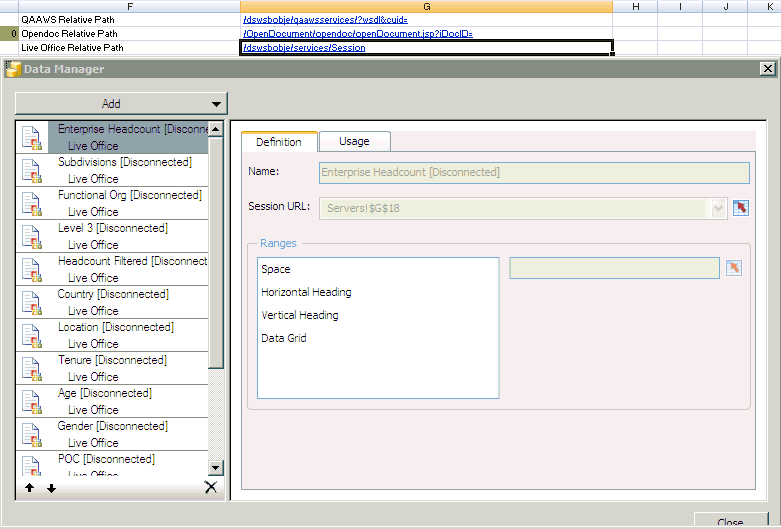Open the Live Office /dswsbobje/services/Session link

point(304,48)
